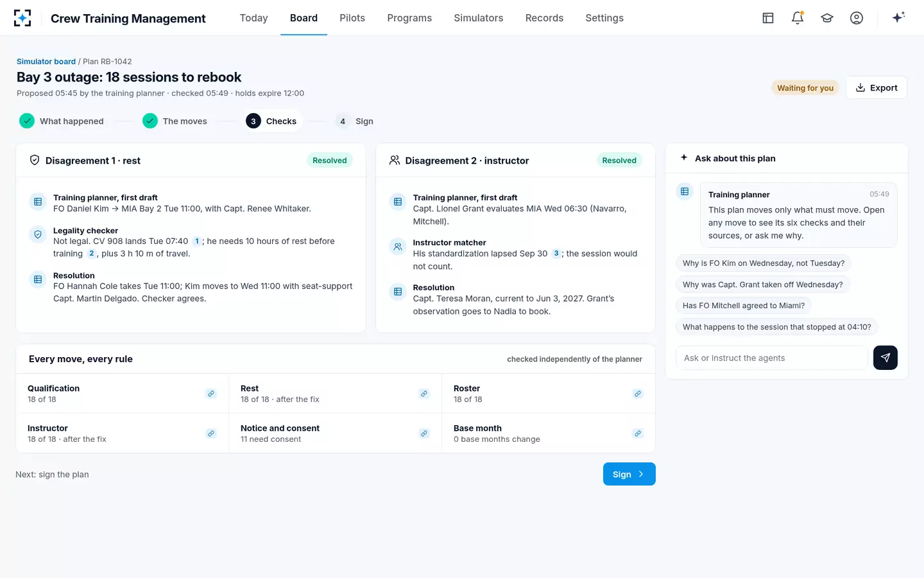This screenshot has width=924, height=578.
Task: Click the Sign button
Action: 629,474
